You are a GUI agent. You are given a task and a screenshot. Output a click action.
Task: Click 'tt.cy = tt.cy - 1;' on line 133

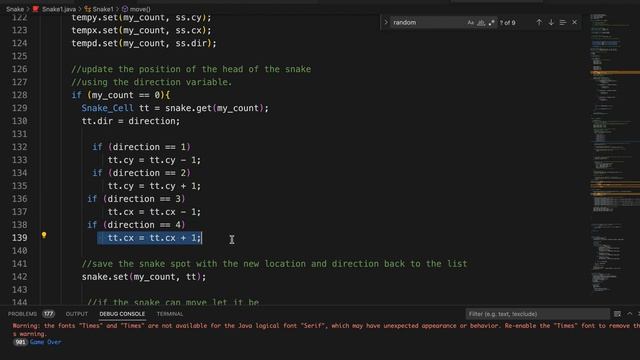coord(154,160)
